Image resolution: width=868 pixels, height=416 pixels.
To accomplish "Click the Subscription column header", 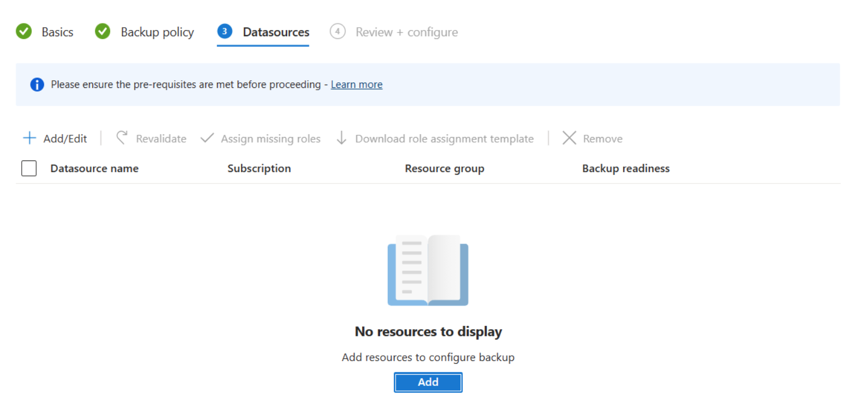I will 259,168.
